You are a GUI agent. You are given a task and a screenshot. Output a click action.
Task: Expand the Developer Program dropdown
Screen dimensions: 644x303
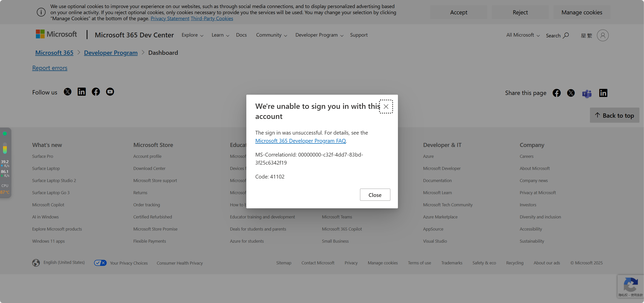click(x=319, y=35)
